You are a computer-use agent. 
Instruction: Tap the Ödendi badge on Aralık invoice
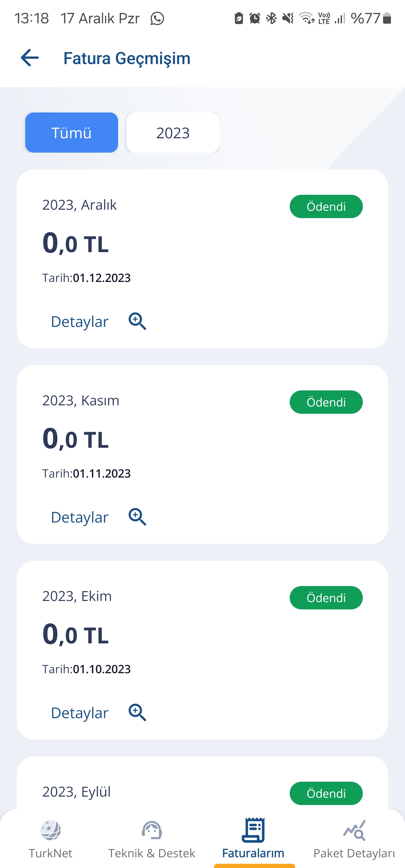pos(326,206)
